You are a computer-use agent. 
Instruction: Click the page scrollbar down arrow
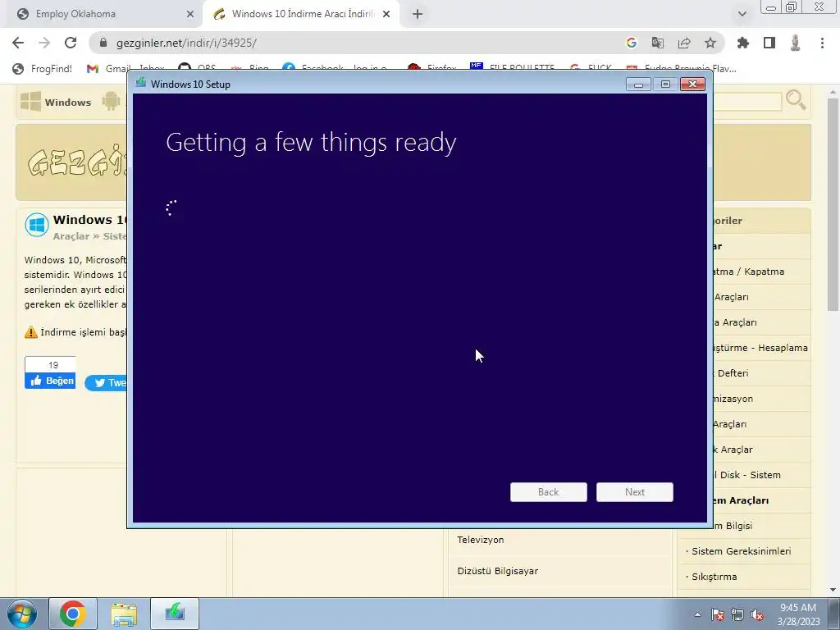click(x=833, y=589)
